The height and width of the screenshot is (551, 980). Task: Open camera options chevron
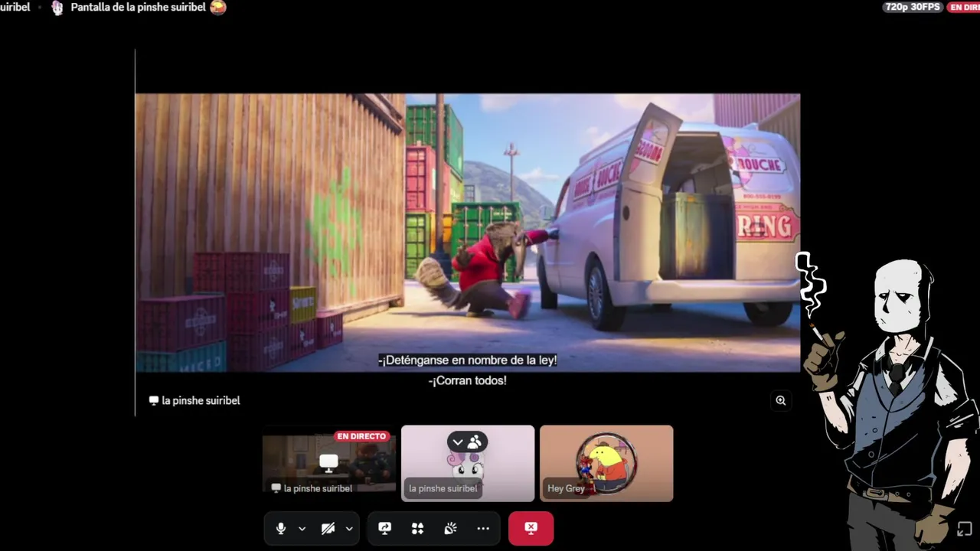click(349, 528)
